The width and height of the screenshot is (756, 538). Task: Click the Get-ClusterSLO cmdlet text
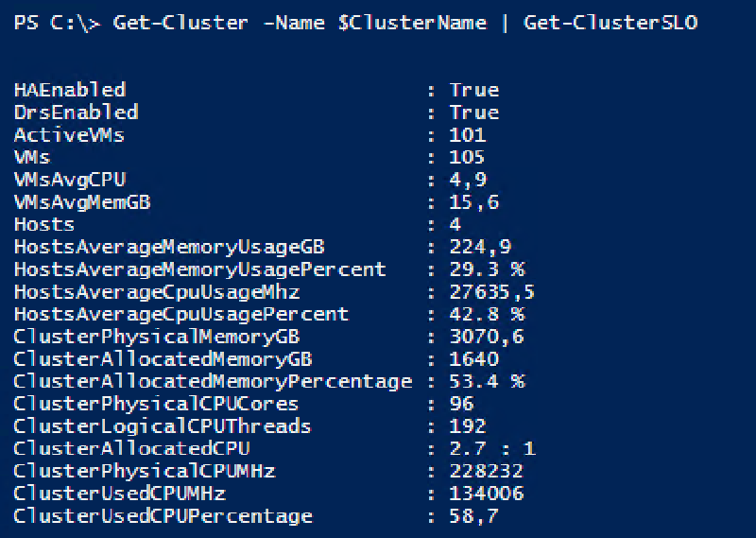[x=610, y=22]
